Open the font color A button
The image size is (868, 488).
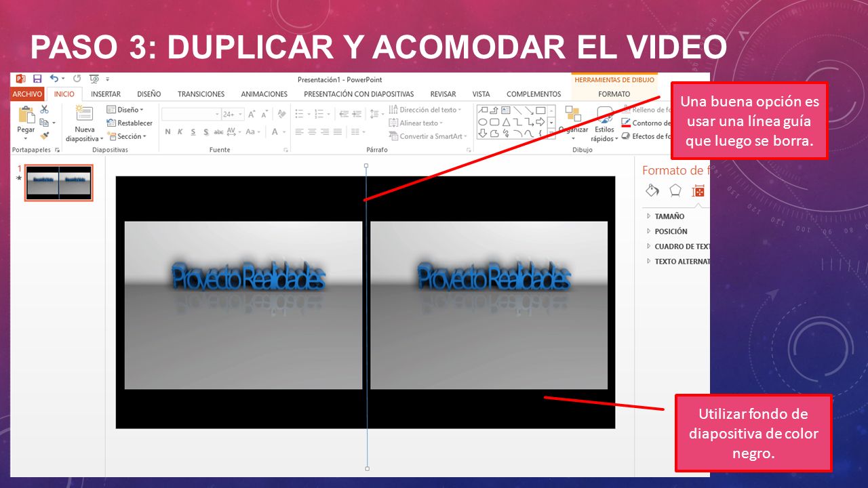pyautogui.click(x=275, y=131)
